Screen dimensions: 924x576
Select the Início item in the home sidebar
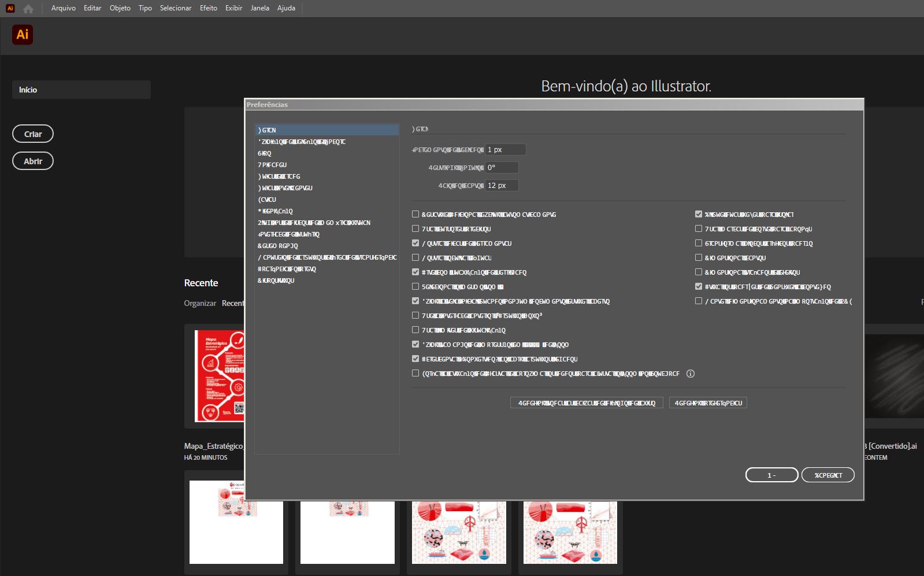[x=81, y=90]
